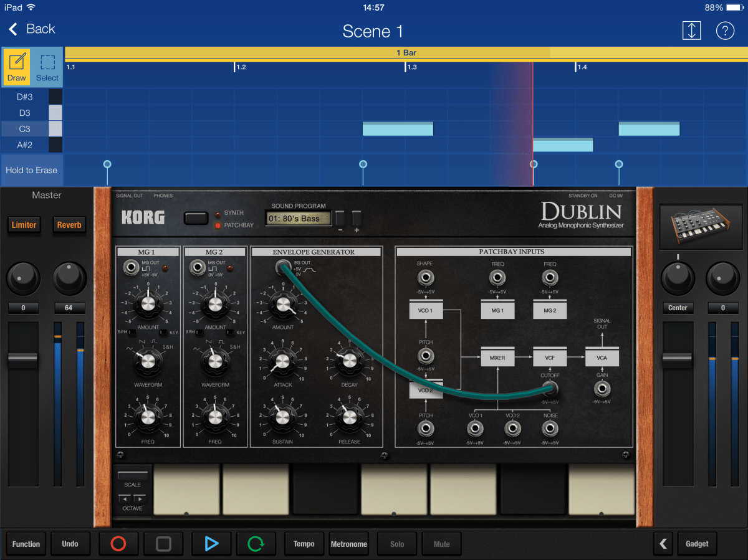Viewport: 748px width, 560px height.
Task: Enable loop playback
Action: pyautogui.click(x=256, y=543)
